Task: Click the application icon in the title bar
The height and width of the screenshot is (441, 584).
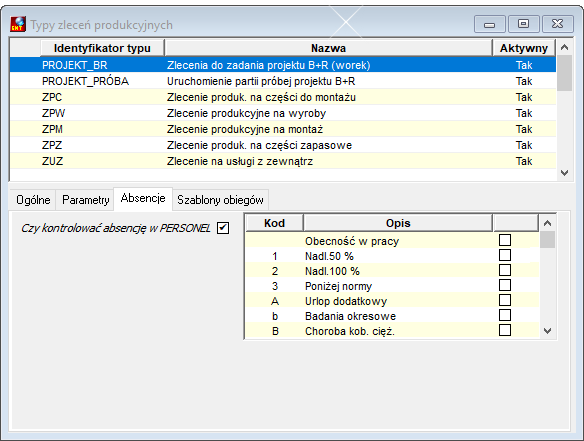Action: tap(18, 24)
